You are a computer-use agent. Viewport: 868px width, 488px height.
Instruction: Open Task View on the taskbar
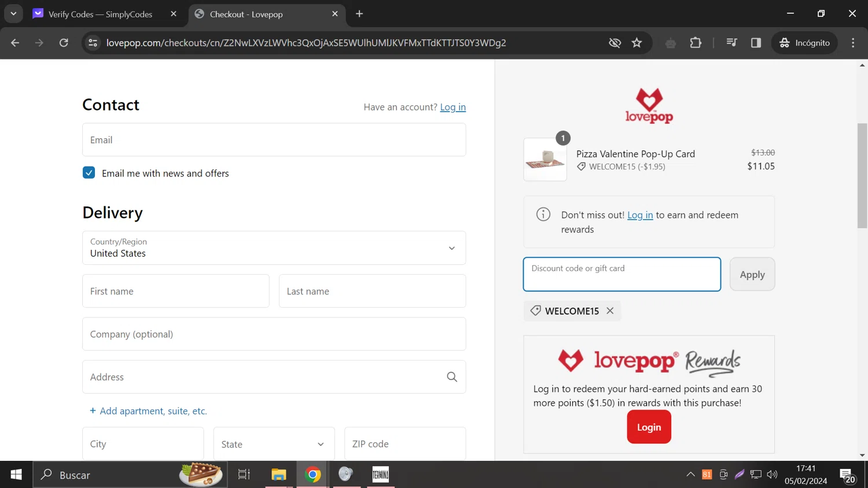(x=244, y=475)
